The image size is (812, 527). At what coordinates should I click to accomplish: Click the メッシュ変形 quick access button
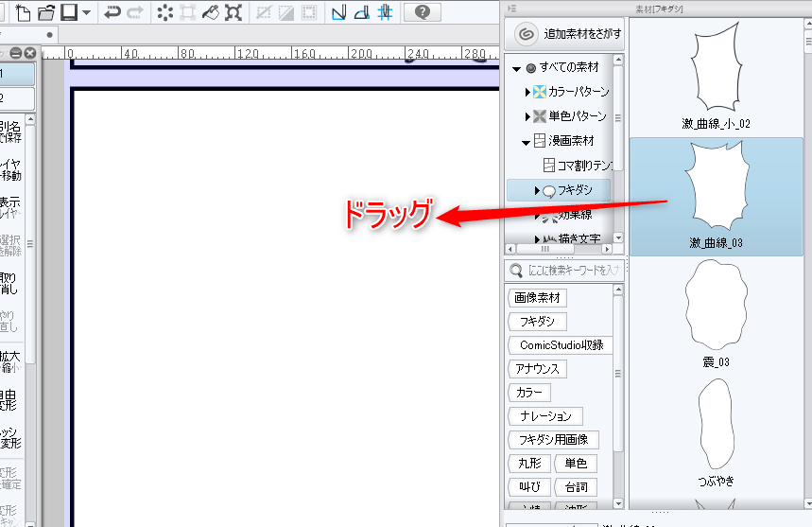pyautogui.click(x=11, y=437)
